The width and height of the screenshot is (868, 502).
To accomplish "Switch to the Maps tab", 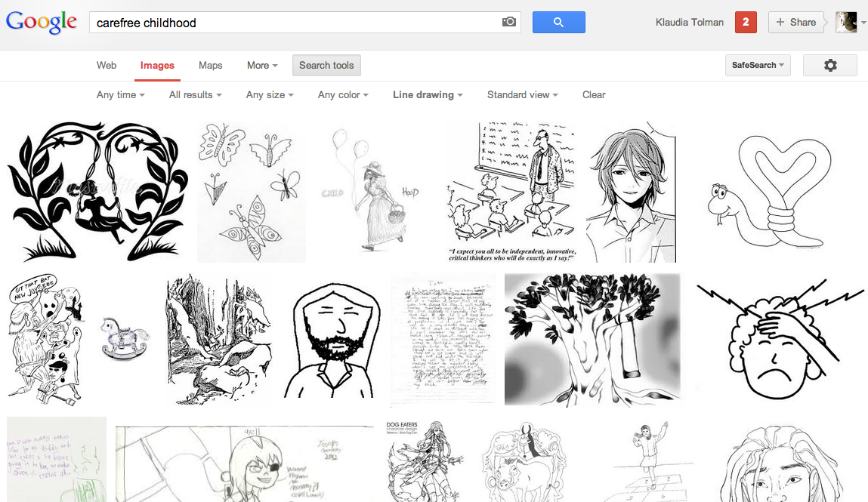I will (x=210, y=66).
